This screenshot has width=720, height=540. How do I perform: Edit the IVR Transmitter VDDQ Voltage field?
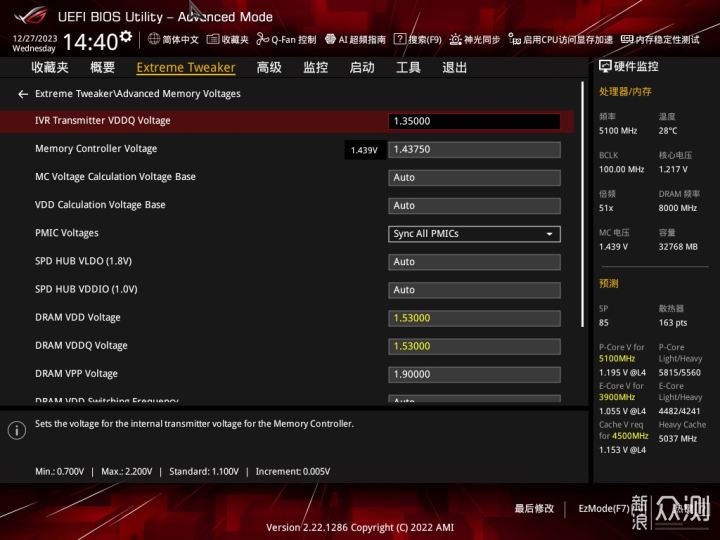(474, 121)
